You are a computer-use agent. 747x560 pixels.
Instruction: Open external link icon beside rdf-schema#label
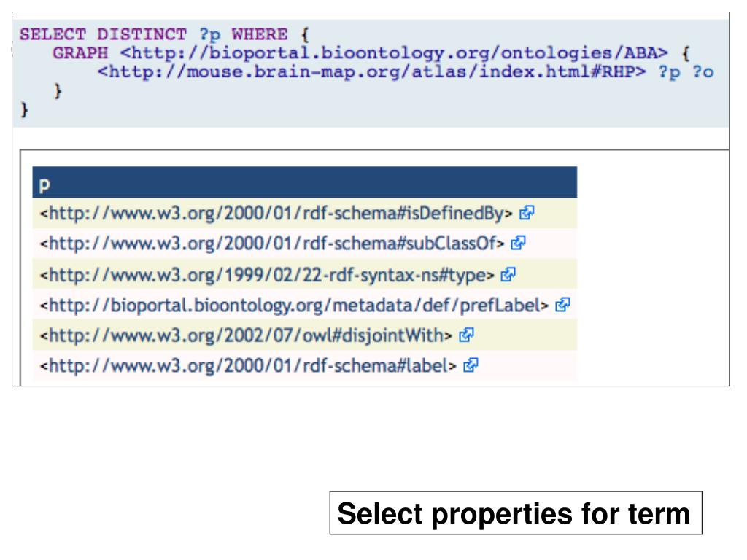471,366
